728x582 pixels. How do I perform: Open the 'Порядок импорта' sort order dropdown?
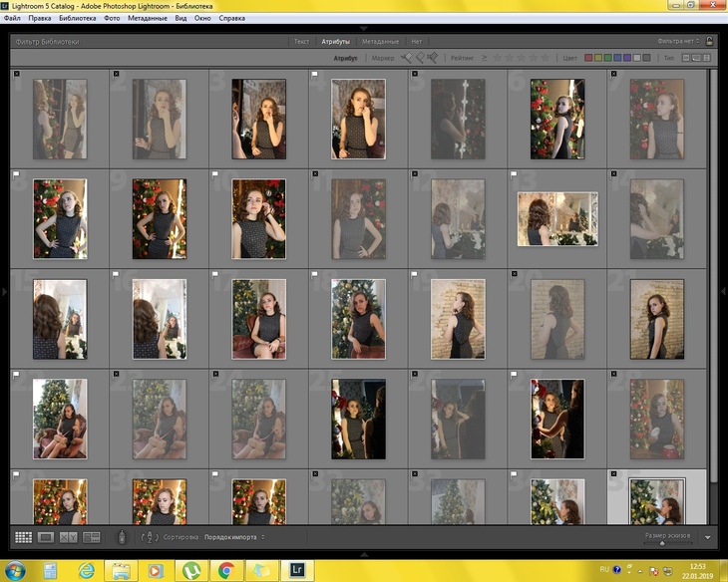tap(234, 537)
